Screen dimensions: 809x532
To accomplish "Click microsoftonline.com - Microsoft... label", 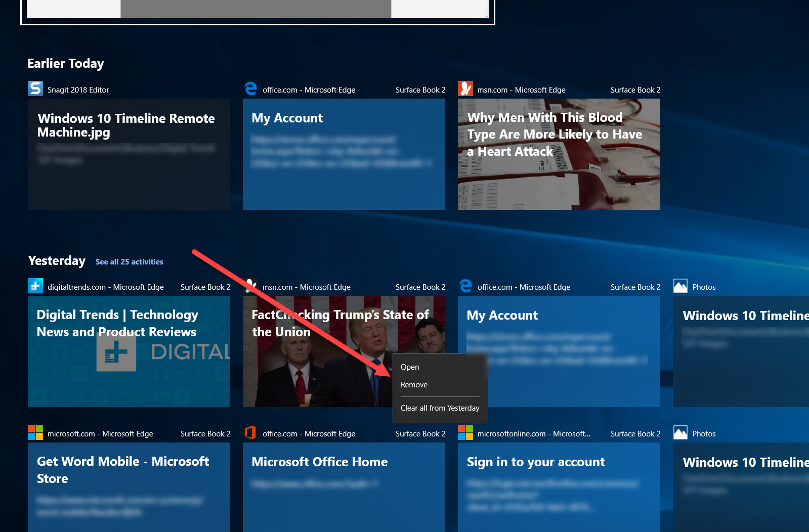I will [534, 433].
